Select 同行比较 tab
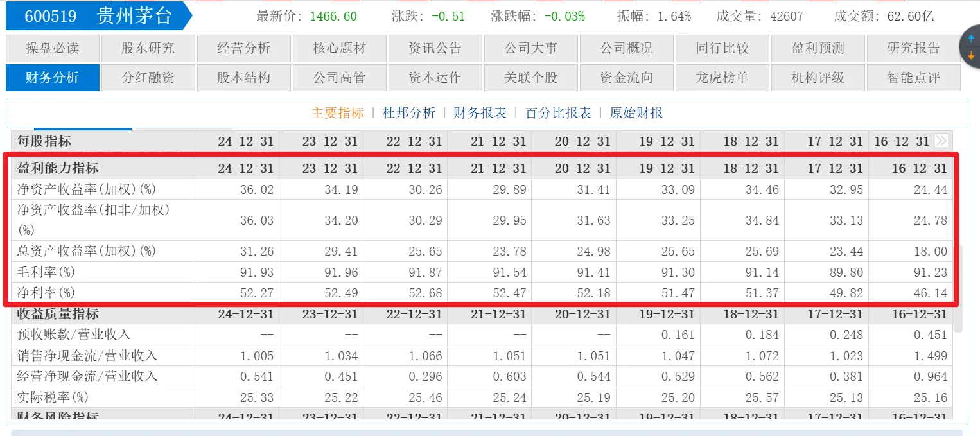The image size is (980, 436). pyautogui.click(x=722, y=48)
